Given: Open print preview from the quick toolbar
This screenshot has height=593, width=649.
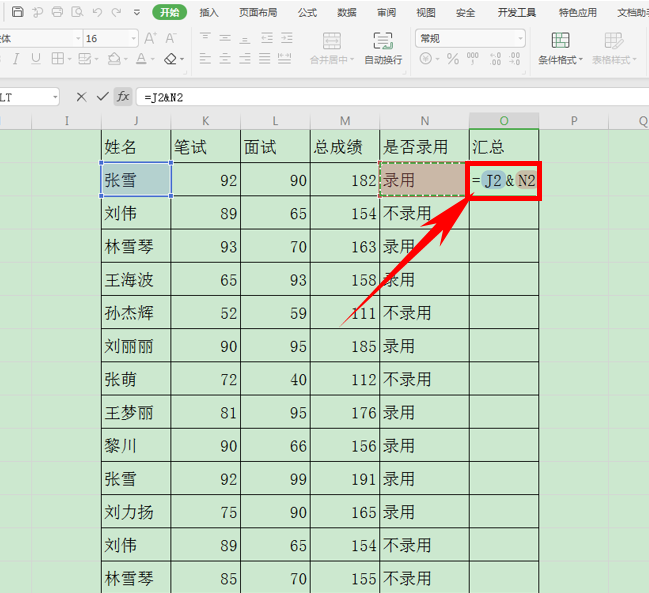Looking at the screenshot, I should [77, 12].
